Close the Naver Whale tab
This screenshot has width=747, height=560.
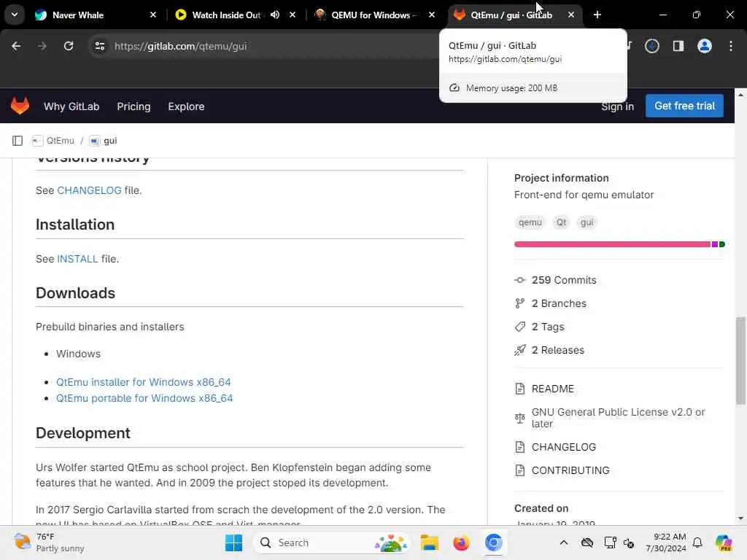[153, 15]
